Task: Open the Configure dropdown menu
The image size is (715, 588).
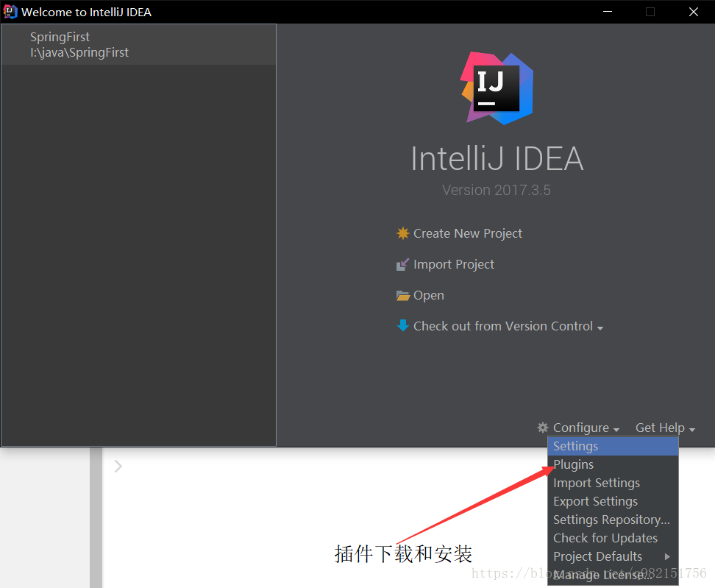Action: (x=586, y=428)
